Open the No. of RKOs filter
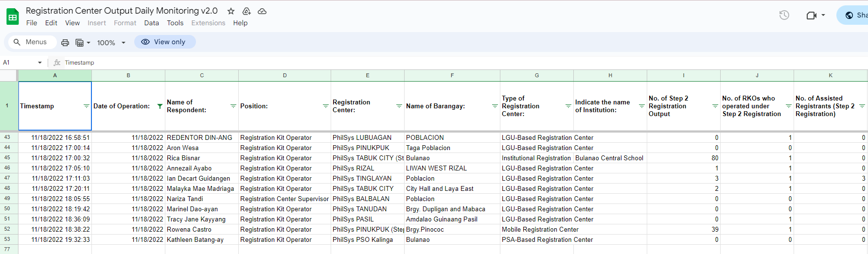Viewport: 868px width, 254px height. coord(788,106)
